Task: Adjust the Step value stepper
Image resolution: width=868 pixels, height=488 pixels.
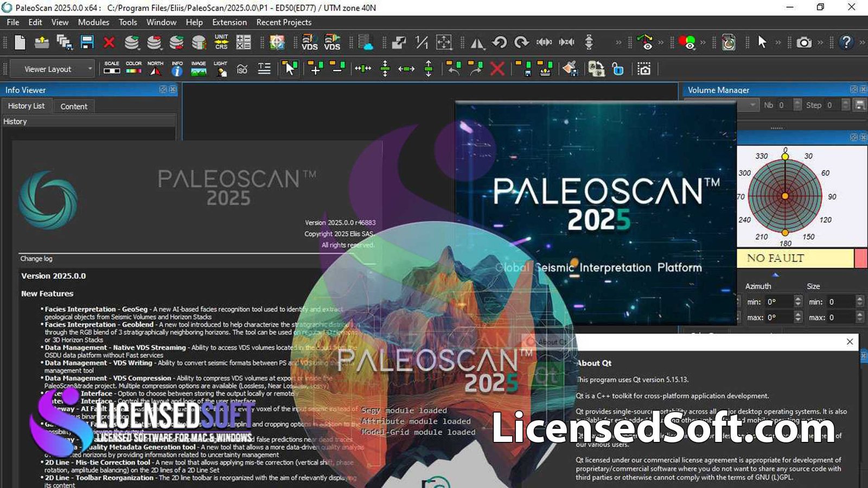Action: tap(845, 105)
